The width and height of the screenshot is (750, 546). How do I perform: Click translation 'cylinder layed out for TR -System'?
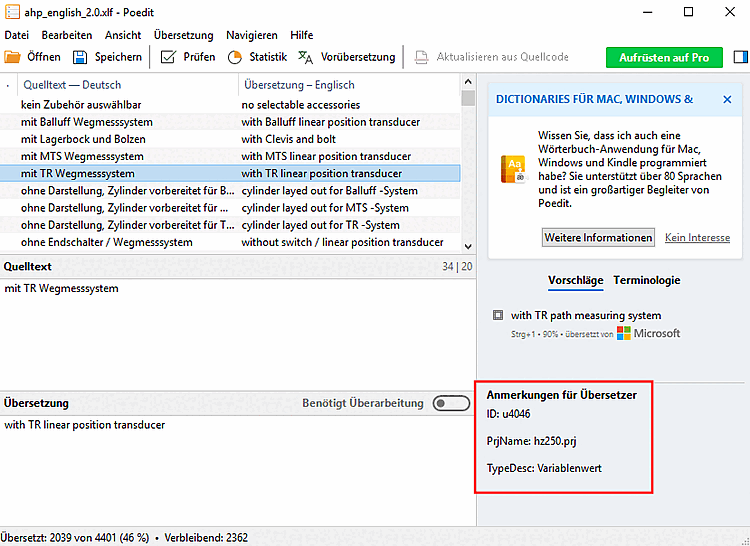pyautogui.click(x=320, y=225)
